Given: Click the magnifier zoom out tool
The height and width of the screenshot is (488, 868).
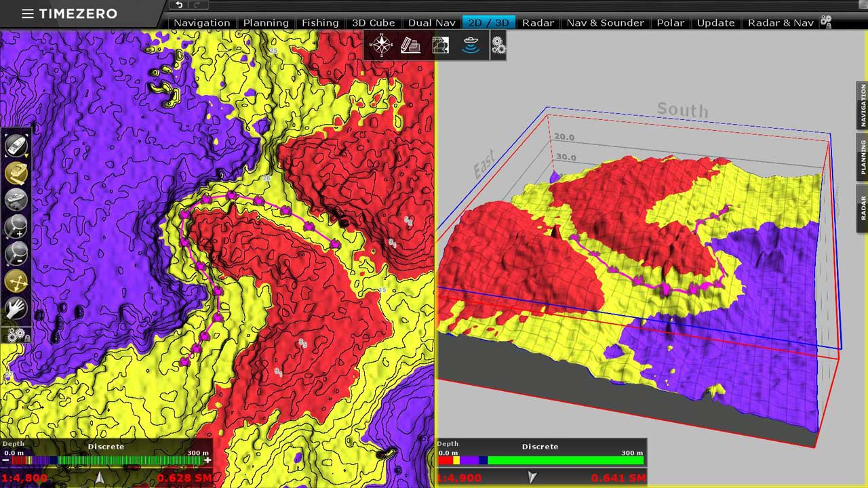Looking at the screenshot, I should [x=16, y=254].
